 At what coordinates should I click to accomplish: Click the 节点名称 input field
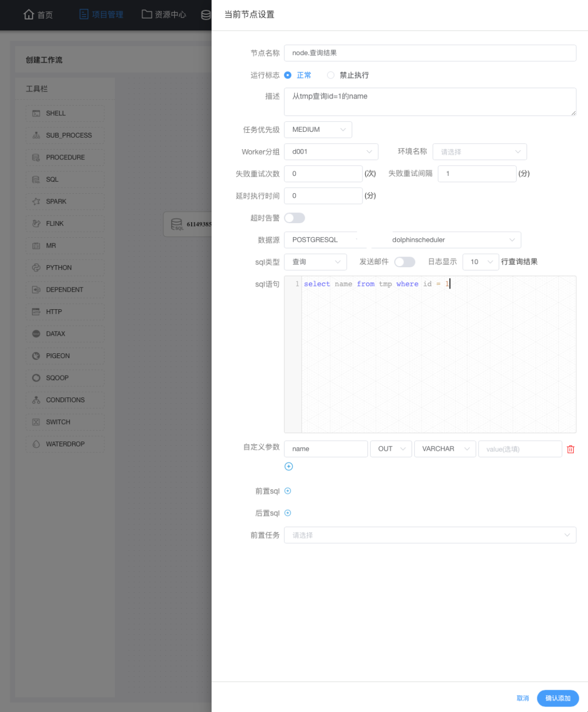click(x=430, y=53)
